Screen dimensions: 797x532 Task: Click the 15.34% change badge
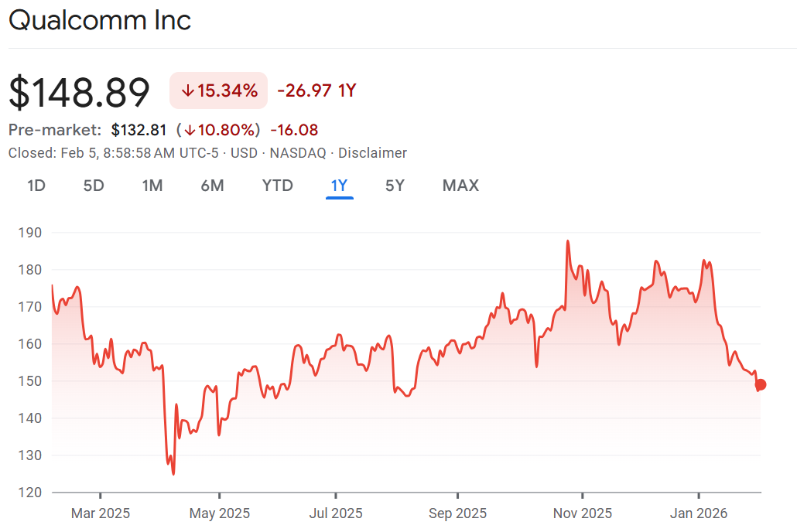click(x=218, y=90)
